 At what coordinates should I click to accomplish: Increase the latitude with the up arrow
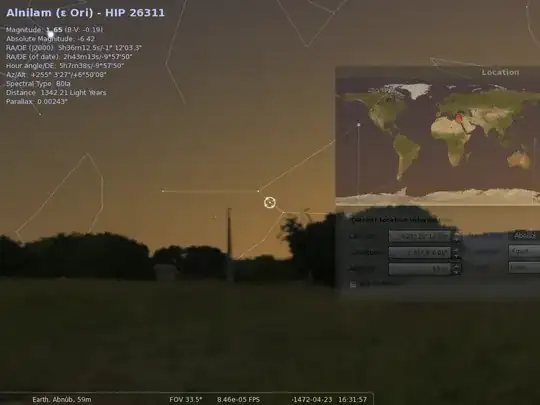coord(456,234)
